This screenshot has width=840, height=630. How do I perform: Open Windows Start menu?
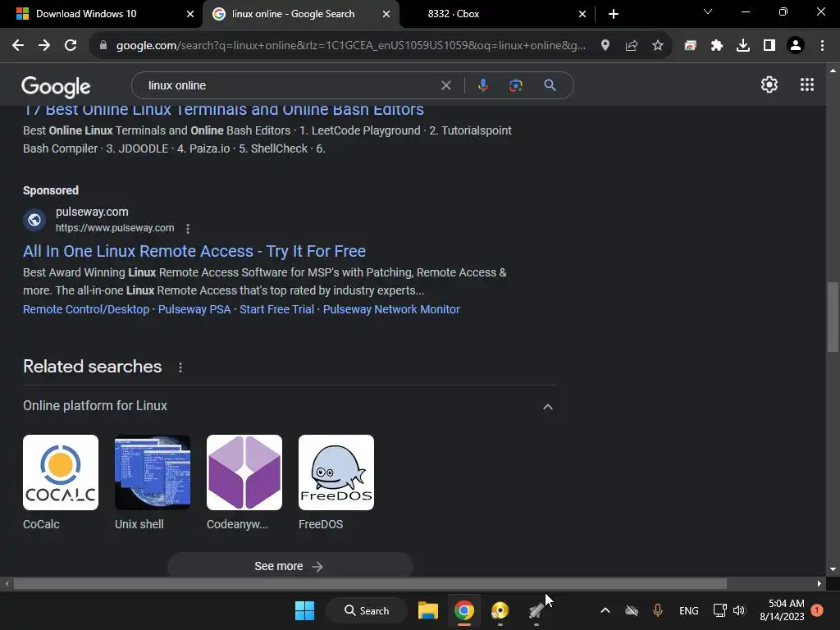pos(305,610)
